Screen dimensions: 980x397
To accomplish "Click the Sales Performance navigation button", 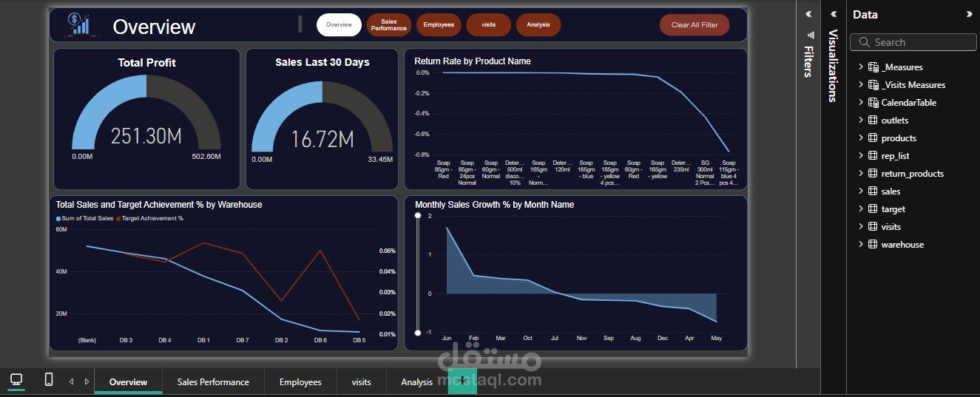I will [389, 24].
